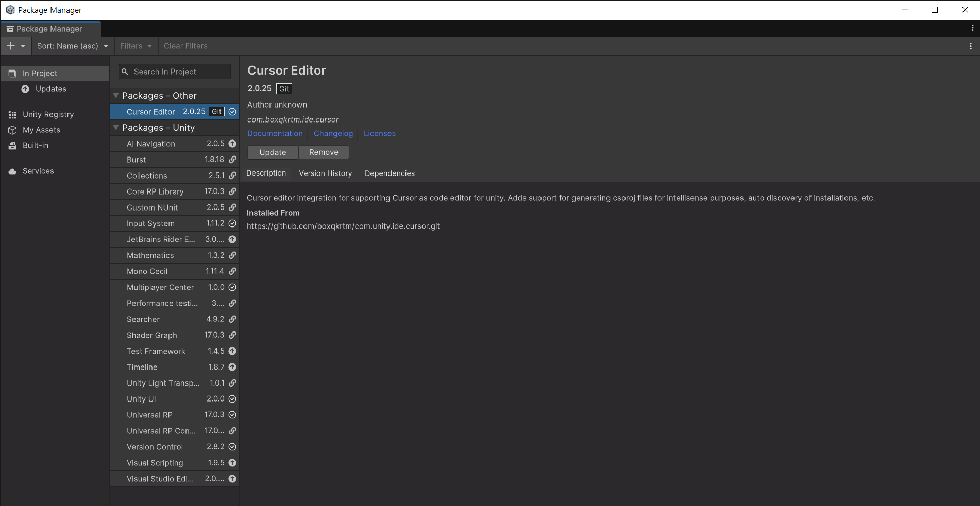The height and width of the screenshot is (506, 980).
Task: Switch to the Version History tab
Action: tap(326, 173)
